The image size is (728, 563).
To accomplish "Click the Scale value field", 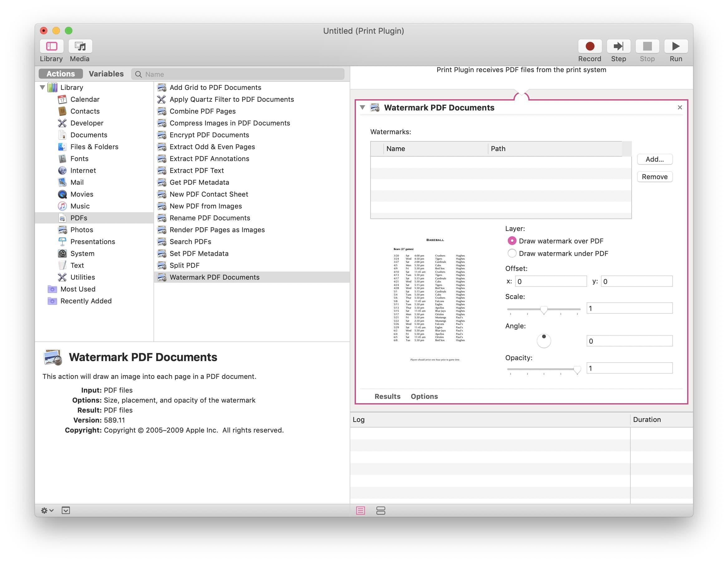I will pyautogui.click(x=629, y=308).
